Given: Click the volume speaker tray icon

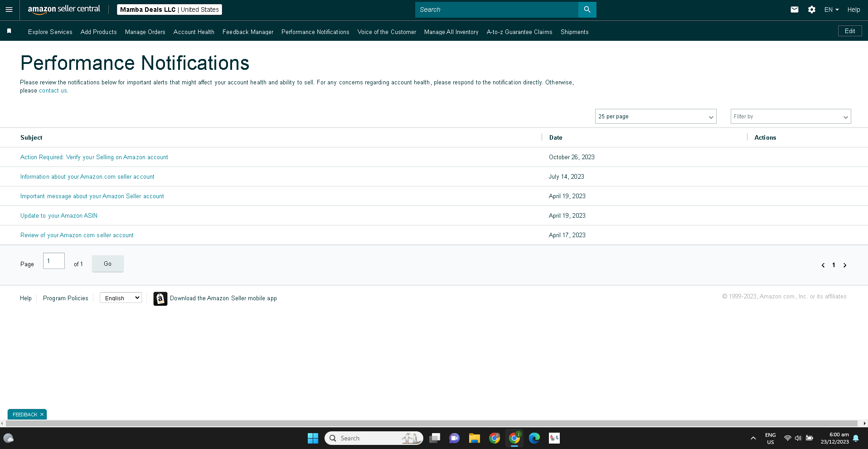Looking at the screenshot, I should tap(798, 438).
